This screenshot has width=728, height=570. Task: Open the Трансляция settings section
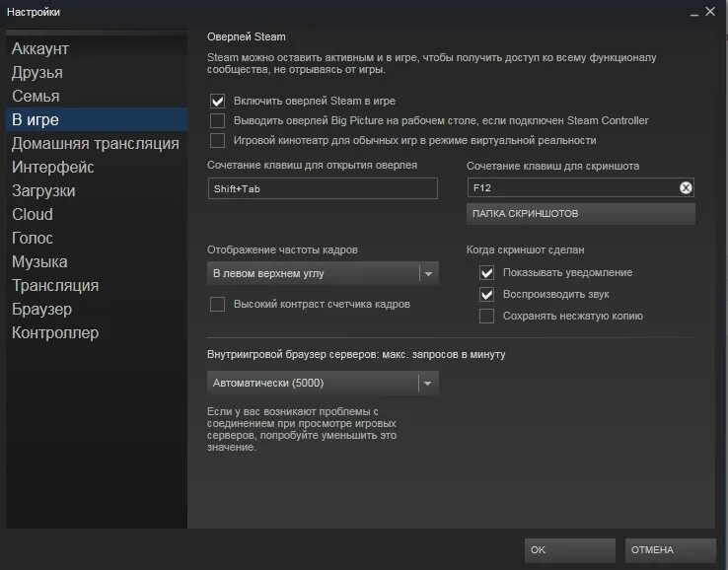(97, 285)
